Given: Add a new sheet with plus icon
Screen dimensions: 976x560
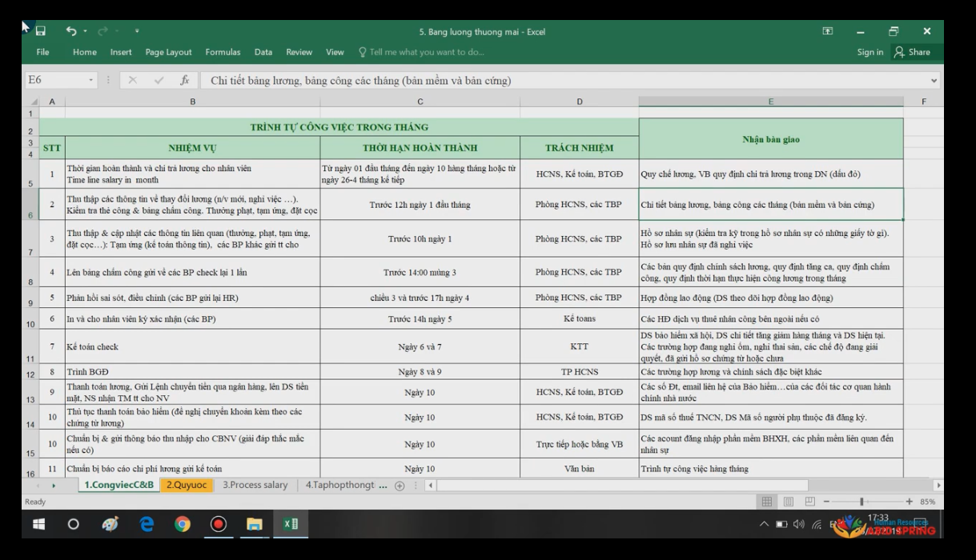Looking at the screenshot, I should 400,486.
